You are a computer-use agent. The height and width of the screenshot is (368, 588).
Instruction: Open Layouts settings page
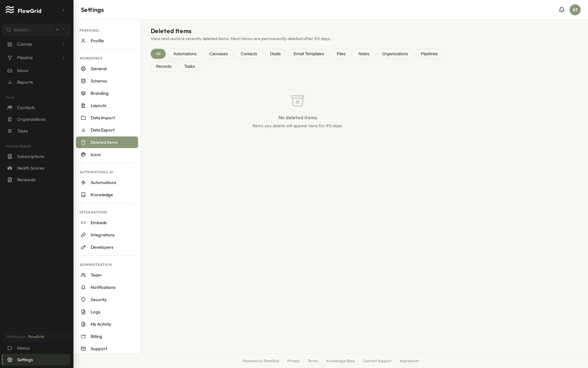[107, 106]
